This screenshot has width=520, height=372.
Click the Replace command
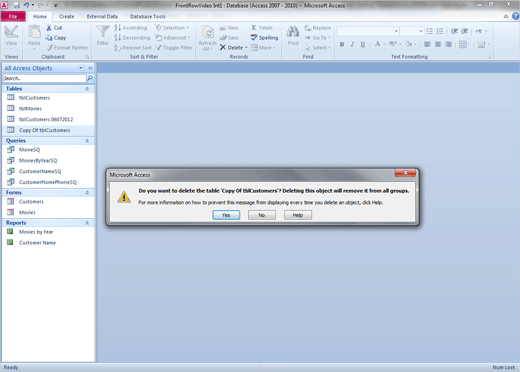pos(318,28)
